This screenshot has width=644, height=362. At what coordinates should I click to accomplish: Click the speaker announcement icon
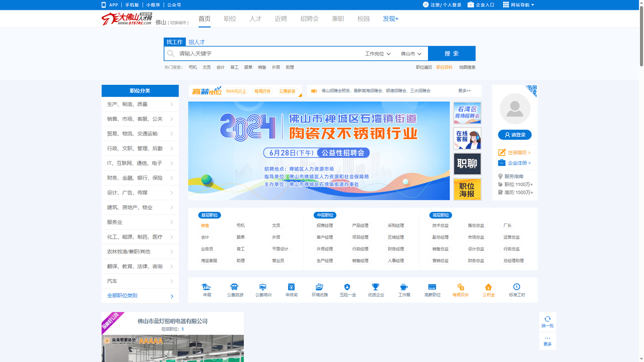pos(314,91)
